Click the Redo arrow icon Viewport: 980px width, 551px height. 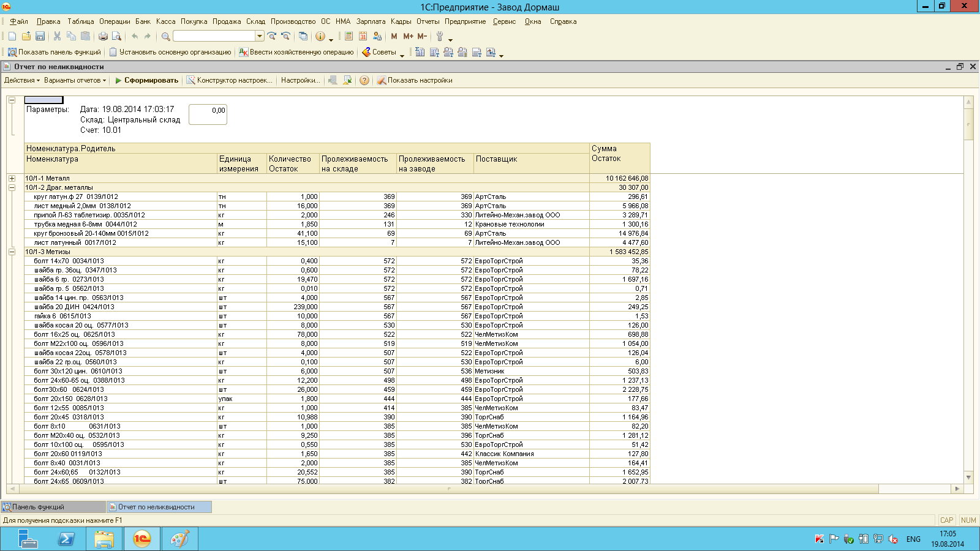[148, 37]
